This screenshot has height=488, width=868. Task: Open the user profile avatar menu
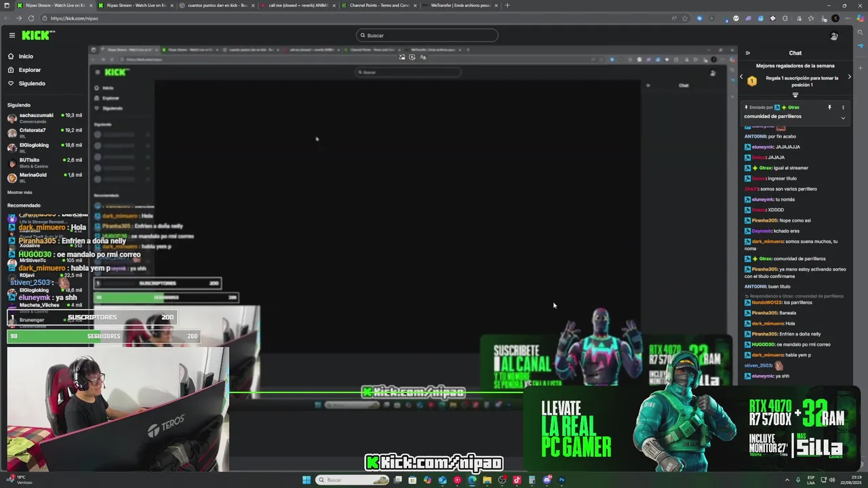pos(834,36)
